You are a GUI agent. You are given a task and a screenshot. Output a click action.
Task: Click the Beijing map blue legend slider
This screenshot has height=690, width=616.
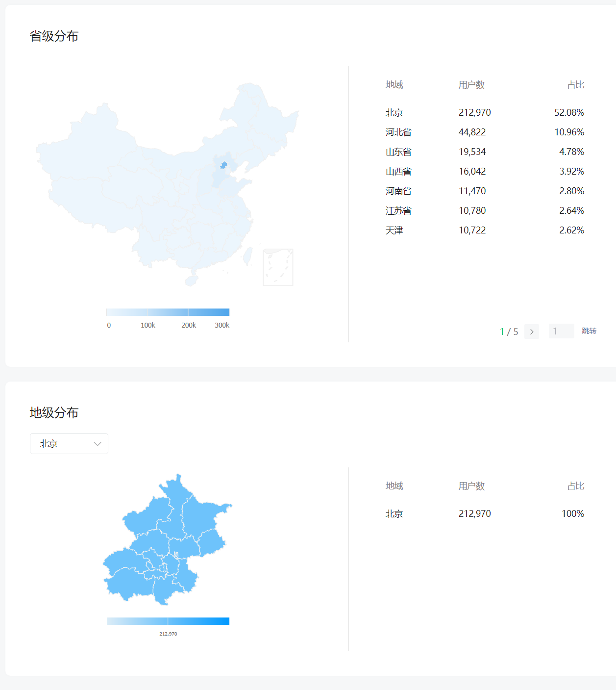pyautogui.click(x=168, y=621)
